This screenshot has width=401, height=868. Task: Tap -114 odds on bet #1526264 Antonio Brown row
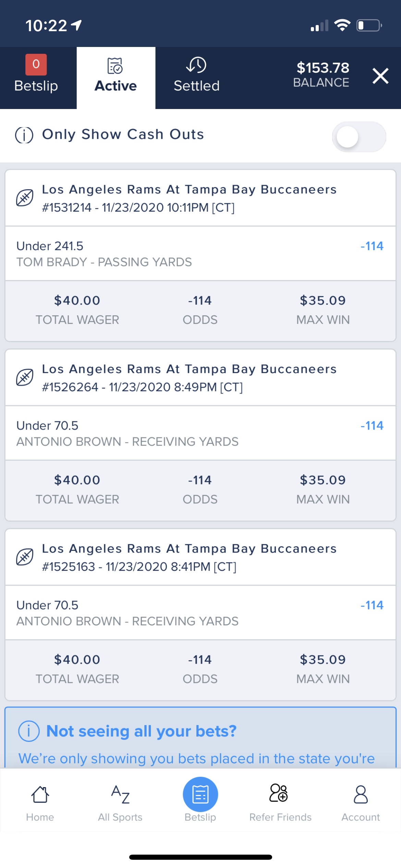372,426
